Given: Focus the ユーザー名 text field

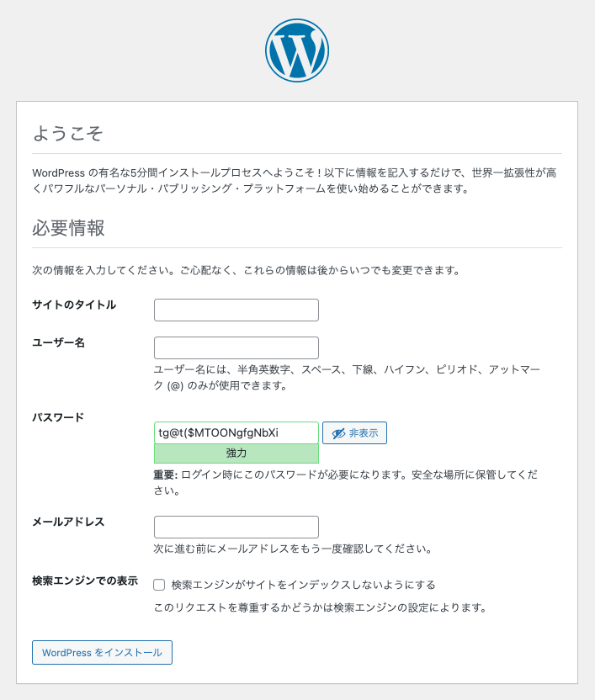Looking at the screenshot, I should 236,347.
